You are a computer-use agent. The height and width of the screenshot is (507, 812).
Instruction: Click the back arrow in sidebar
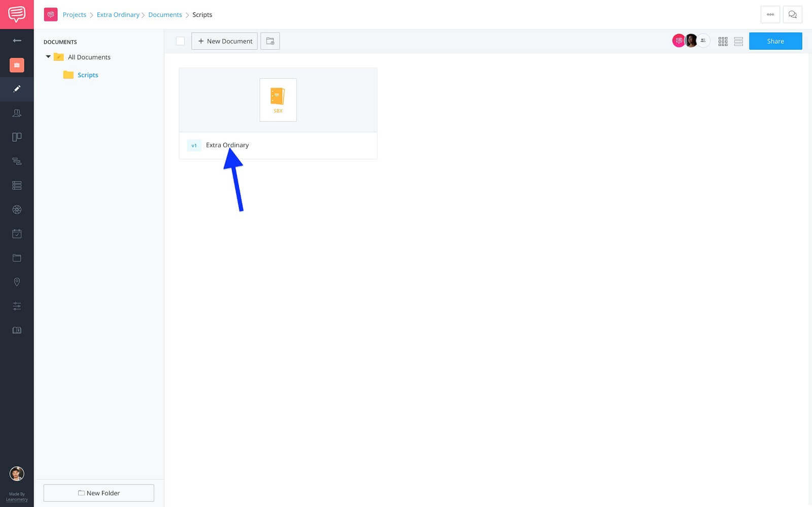pos(17,41)
